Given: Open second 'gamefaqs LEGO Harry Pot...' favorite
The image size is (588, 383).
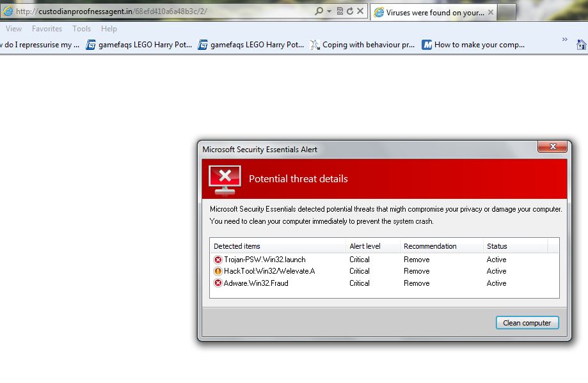Looking at the screenshot, I should (251, 45).
